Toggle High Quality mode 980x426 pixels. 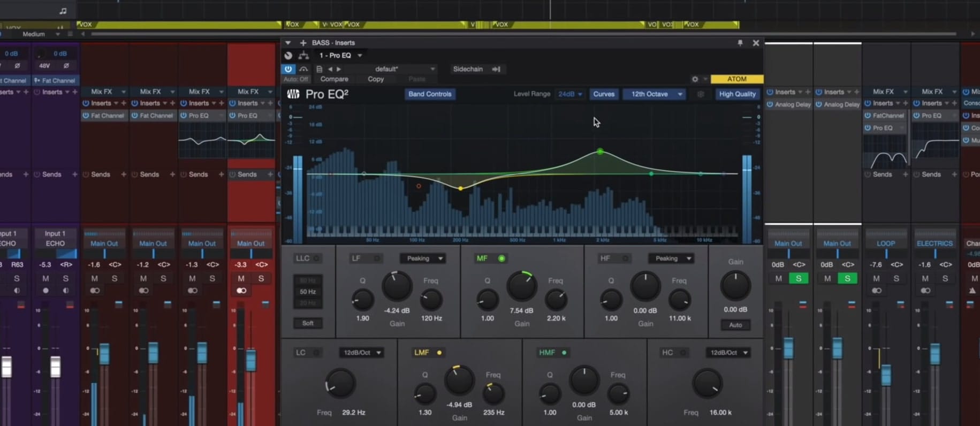(x=737, y=94)
